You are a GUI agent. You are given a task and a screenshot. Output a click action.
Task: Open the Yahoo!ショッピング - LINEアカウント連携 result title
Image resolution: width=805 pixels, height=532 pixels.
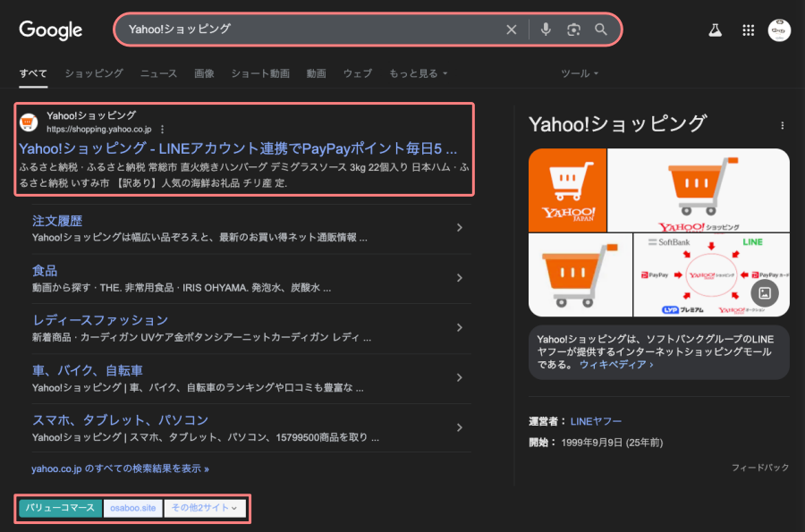(x=238, y=148)
